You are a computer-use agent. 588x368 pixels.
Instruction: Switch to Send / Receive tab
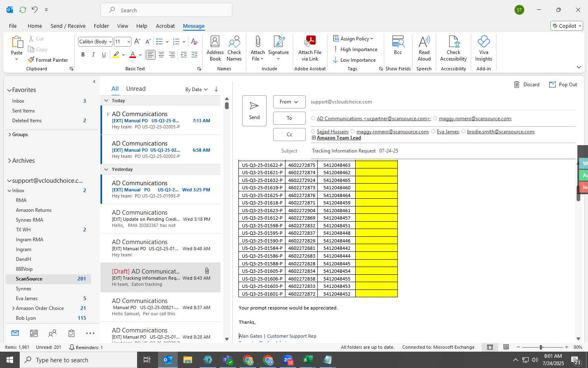pyautogui.click(x=68, y=26)
